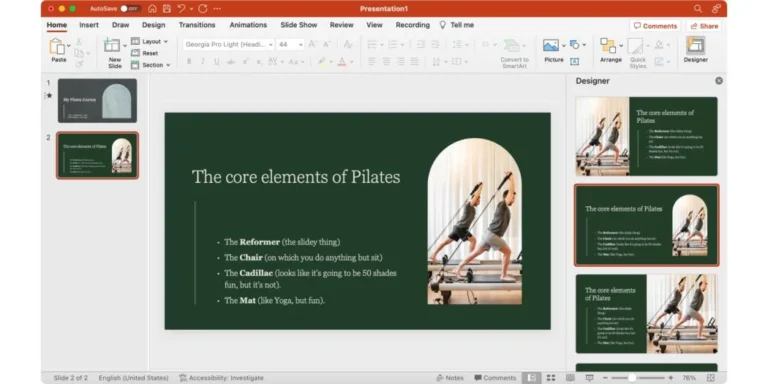Toggle Subscript formatting

[x=259, y=62]
